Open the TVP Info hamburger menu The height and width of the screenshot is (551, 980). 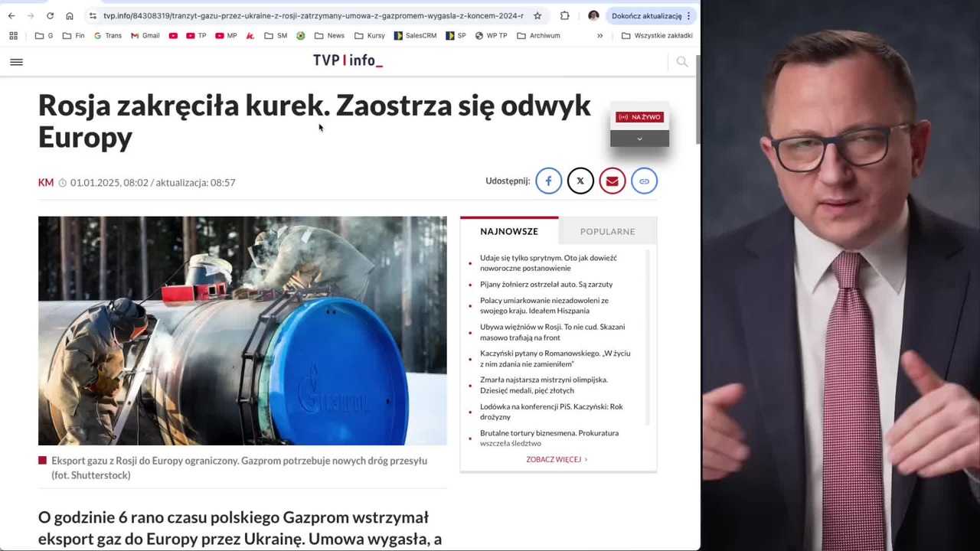[x=16, y=62]
